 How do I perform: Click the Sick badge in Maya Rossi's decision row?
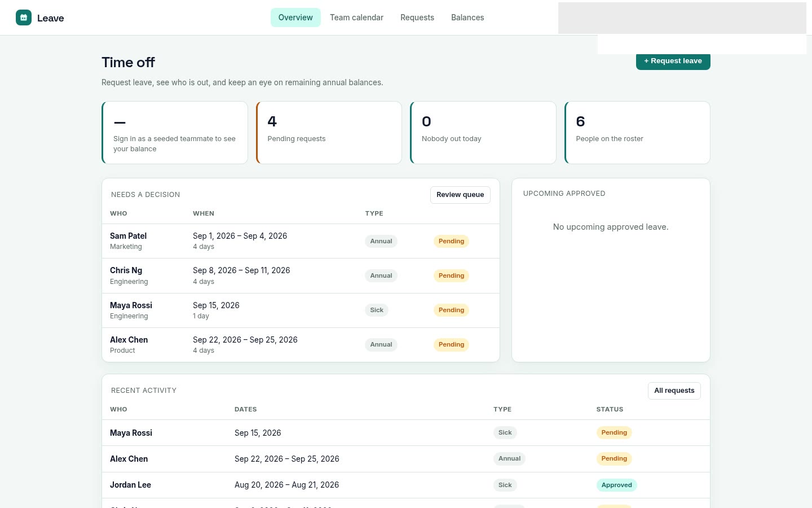[x=377, y=310]
